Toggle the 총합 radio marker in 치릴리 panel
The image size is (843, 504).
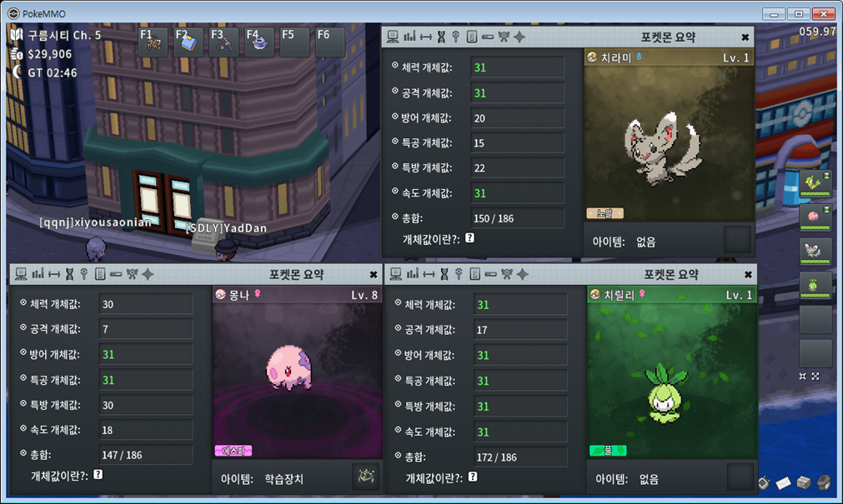coord(398,454)
